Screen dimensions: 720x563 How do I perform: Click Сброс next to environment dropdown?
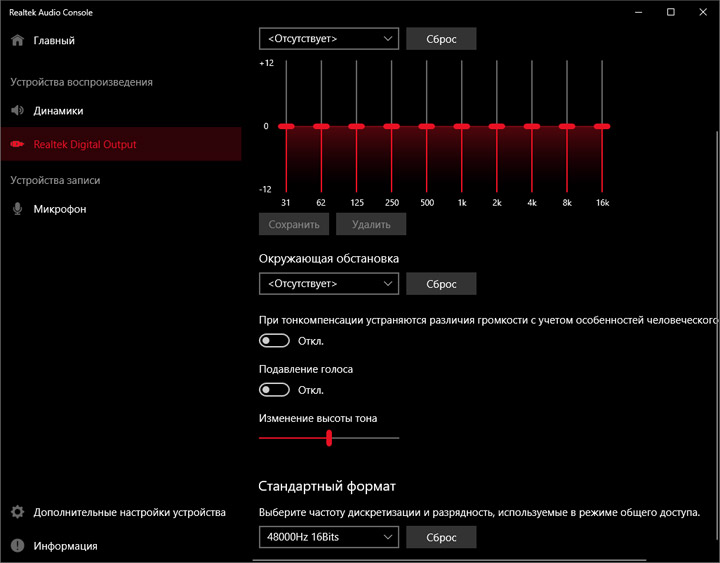tap(441, 284)
